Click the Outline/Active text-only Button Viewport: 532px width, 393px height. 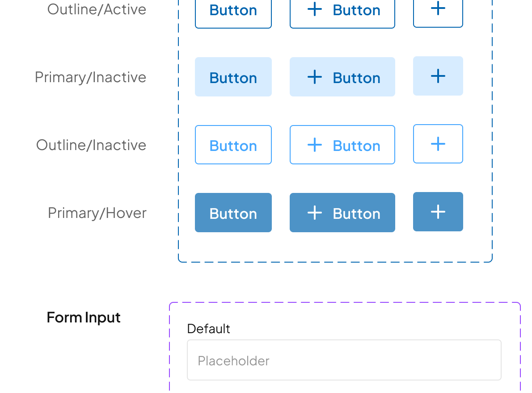click(x=233, y=13)
